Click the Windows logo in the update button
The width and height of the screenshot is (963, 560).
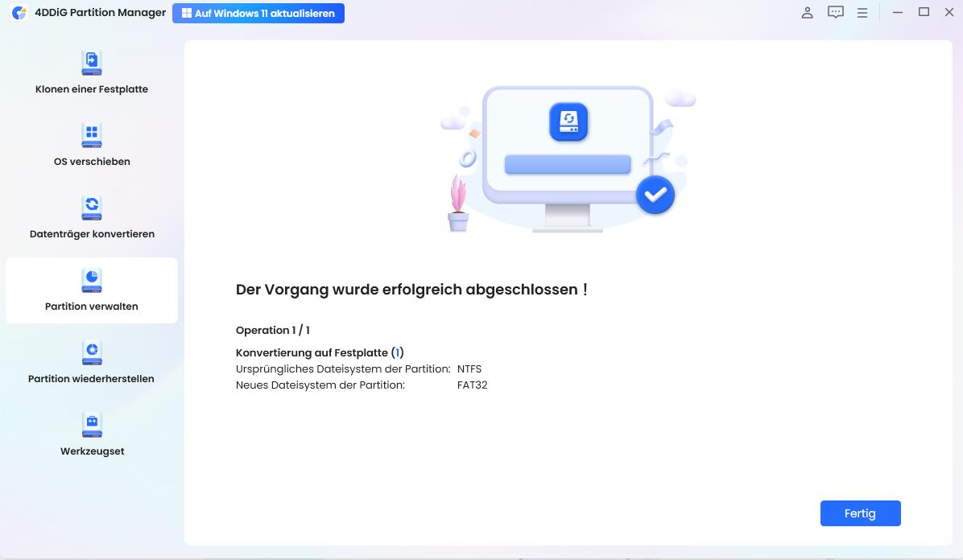tap(186, 13)
